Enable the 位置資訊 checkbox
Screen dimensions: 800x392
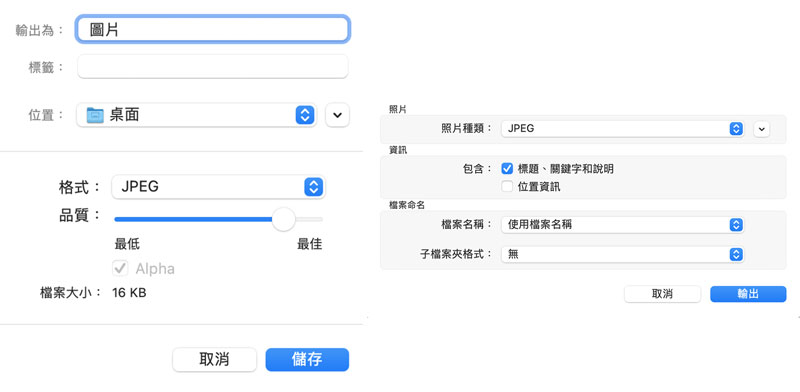(x=507, y=187)
